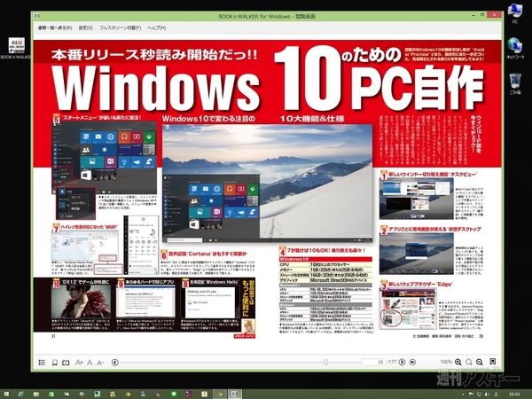Click the Task View feature screenshot
Image resolution: width=532 pixels, height=399 pixels.
point(417,199)
